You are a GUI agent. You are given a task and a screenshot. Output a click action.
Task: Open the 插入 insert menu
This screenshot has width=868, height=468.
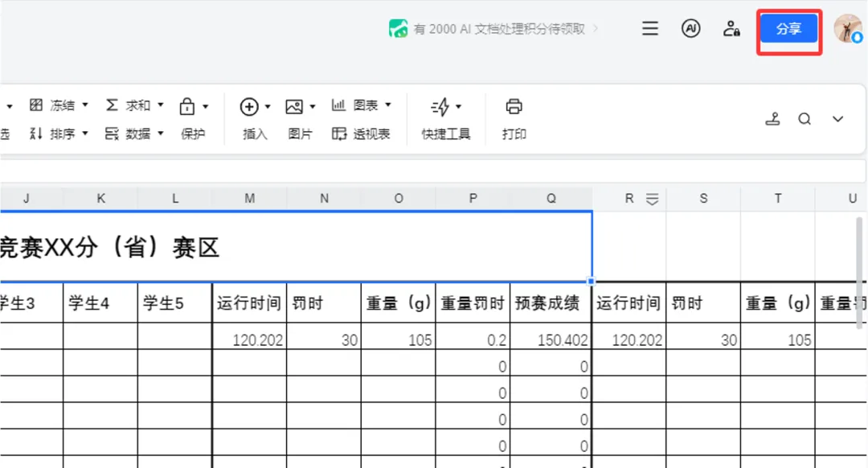pos(255,118)
